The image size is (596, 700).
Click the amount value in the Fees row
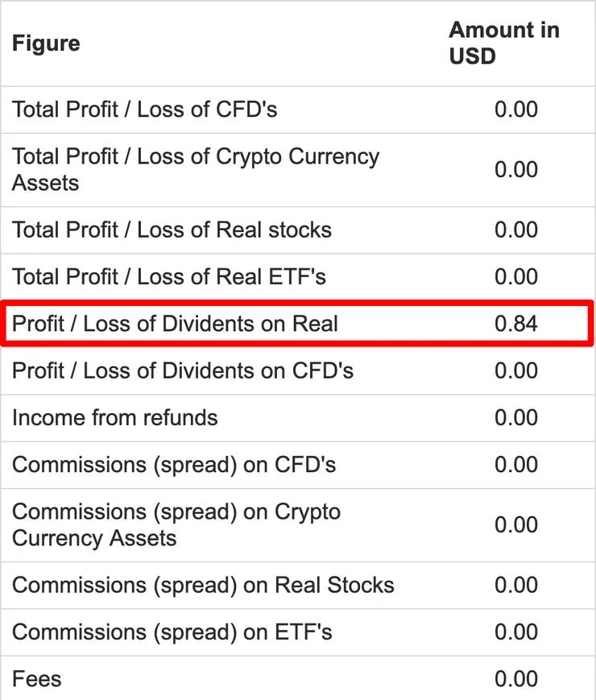pyautogui.click(x=515, y=679)
